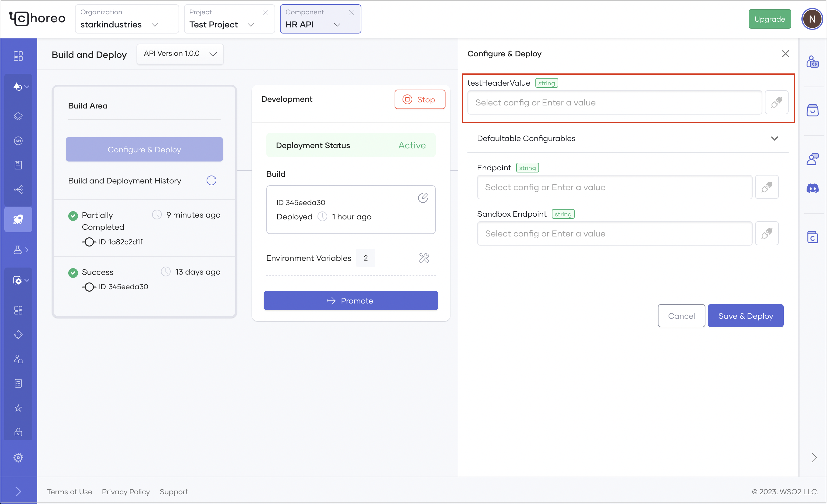Open the Environment Variables tools icon
Image resolution: width=827 pixels, height=504 pixels.
424,258
